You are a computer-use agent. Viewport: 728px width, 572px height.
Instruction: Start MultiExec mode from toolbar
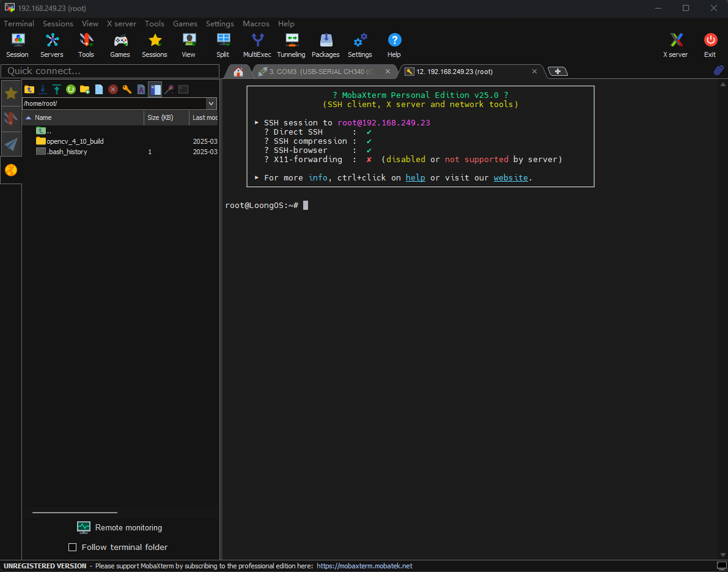click(257, 45)
